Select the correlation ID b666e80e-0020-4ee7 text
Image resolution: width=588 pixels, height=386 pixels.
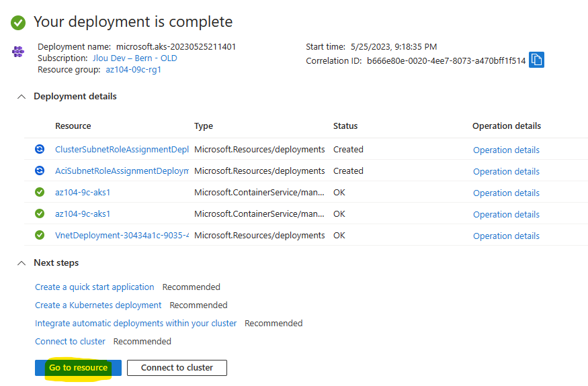pyautogui.click(x=446, y=60)
